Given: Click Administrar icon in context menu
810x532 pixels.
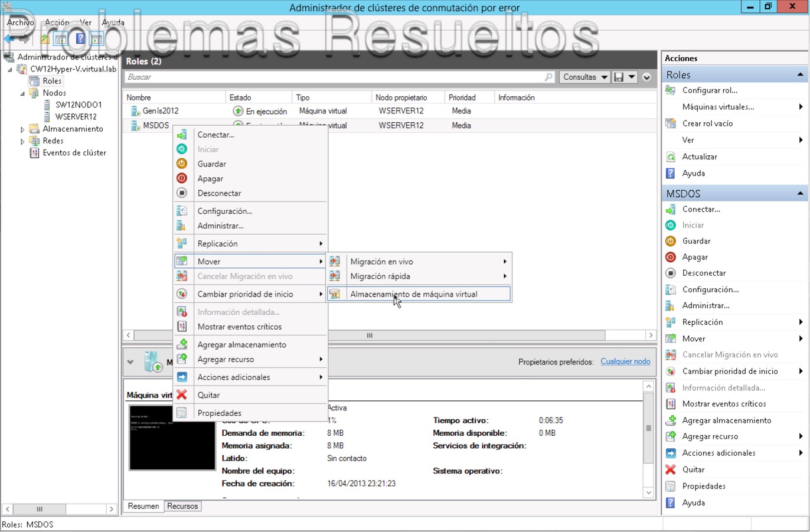Looking at the screenshot, I should pyautogui.click(x=182, y=226).
